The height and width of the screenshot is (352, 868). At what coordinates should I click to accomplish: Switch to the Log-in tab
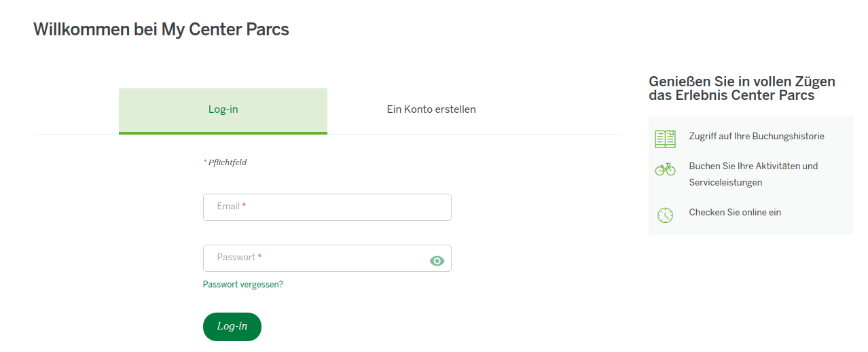point(223,109)
